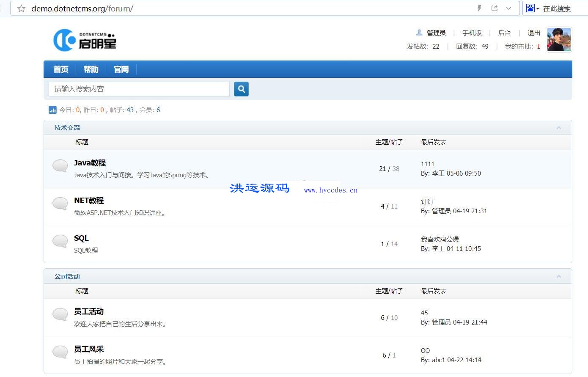The height and width of the screenshot is (377, 588).
Task: Click the 微软ASP.NET技术入门知识讲座 description
Action: point(121,213)
